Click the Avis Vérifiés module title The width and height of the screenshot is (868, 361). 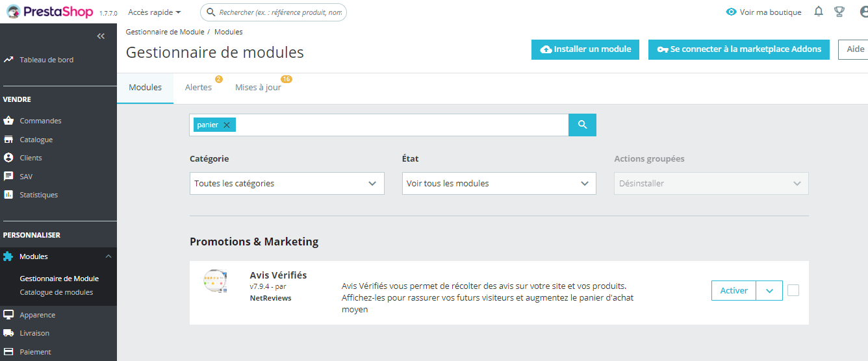278,275
